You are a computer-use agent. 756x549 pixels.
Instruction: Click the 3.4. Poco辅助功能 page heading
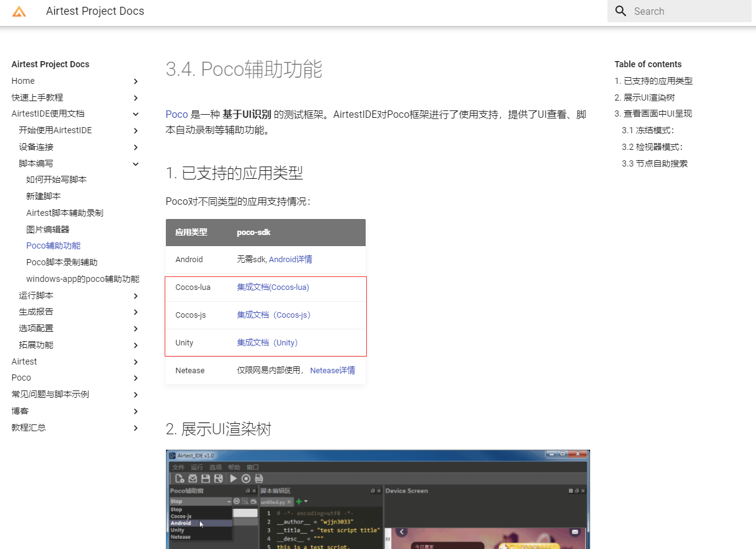244,69
